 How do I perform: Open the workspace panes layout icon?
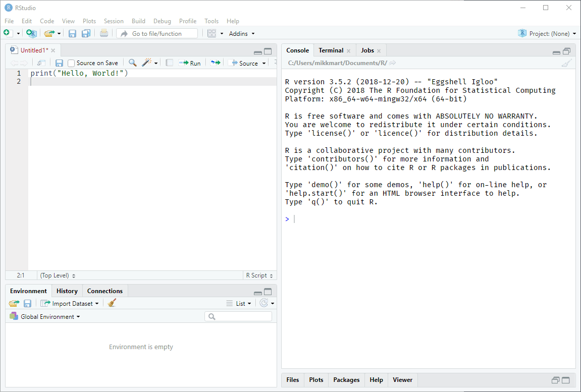click(212, 33)
